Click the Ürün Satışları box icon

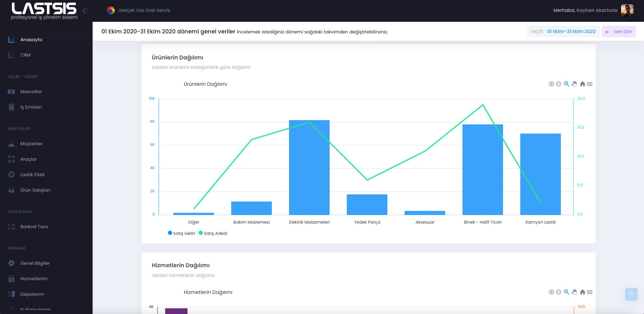pos(11,190)
